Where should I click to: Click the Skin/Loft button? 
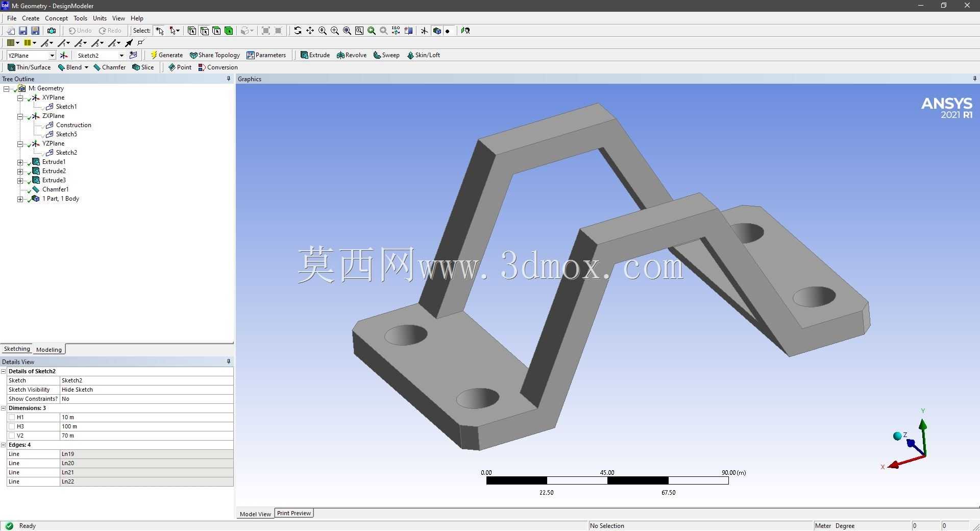pos(423,55)
